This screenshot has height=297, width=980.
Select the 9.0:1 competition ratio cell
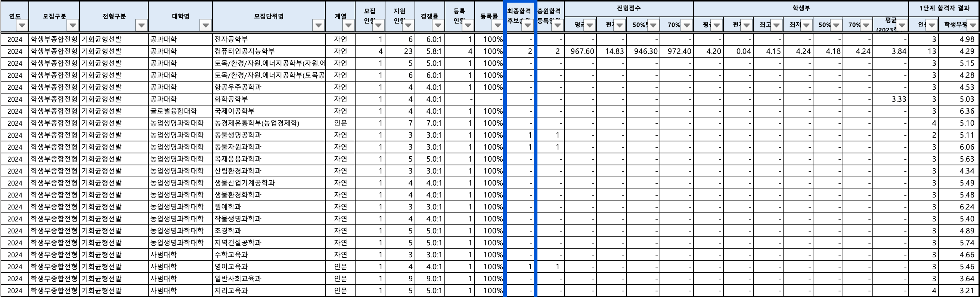tap(430, 279)
